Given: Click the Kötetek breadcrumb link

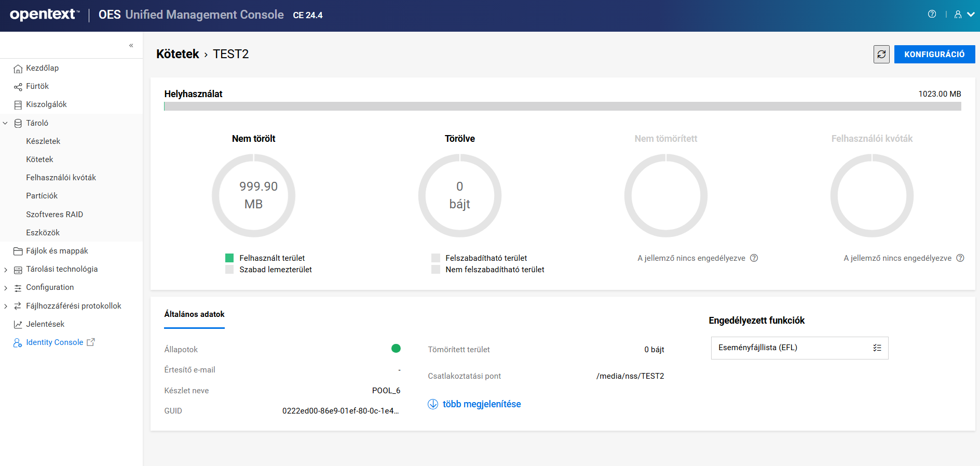Looking at the screenshot, I should [178, 54].
